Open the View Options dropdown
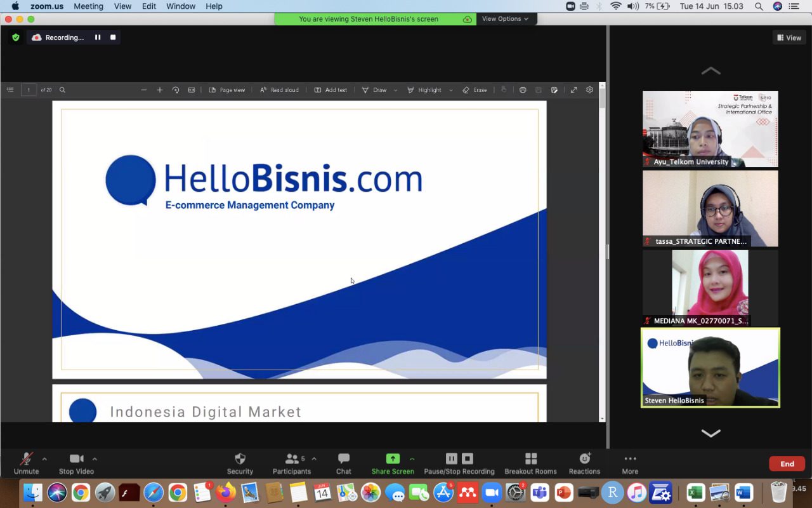Viewport: 812px width, 508px height. click(x=505, y=19)
